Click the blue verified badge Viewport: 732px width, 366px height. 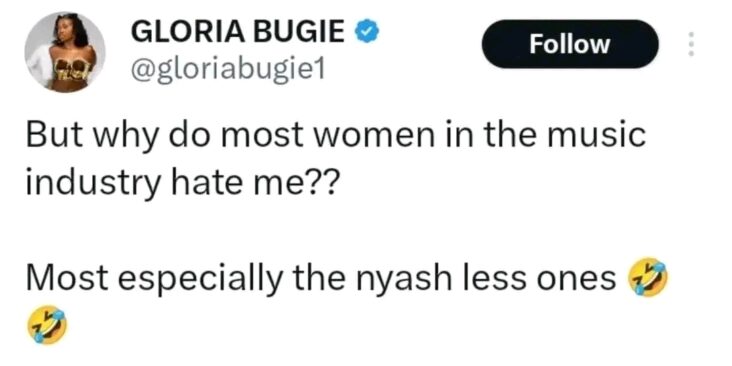click(367, 32)
